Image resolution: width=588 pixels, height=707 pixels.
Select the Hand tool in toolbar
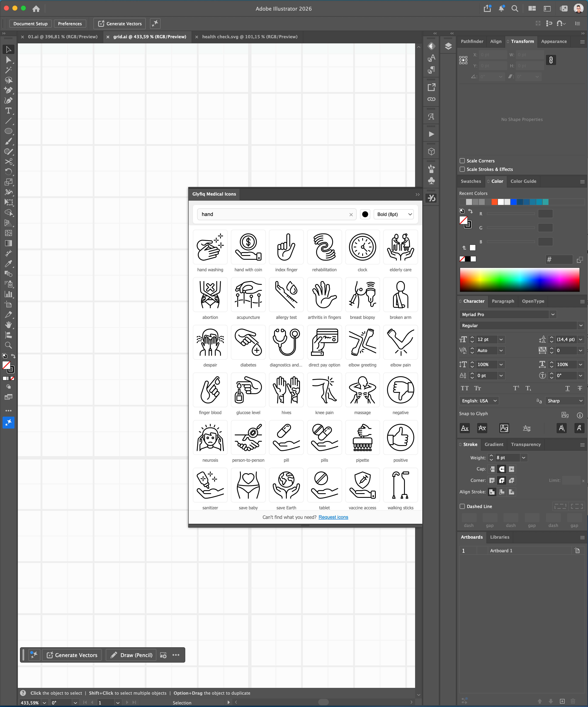[x=8, y=325]
